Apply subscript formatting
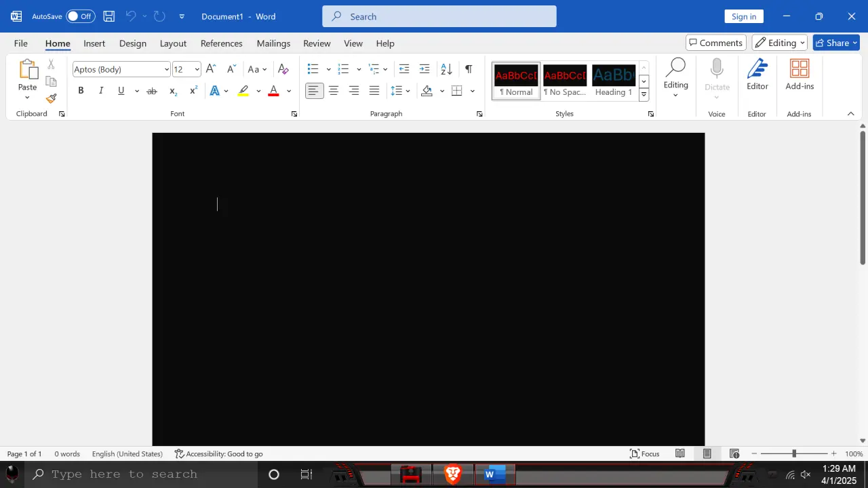Screen dimensions: 868x488 click(173, 91)
